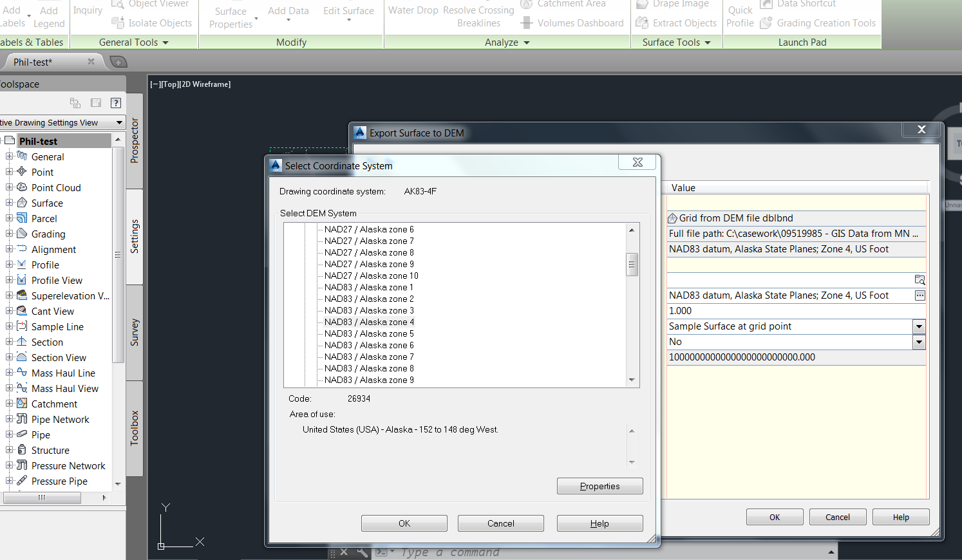The image size is (962, 560).
Task: Launch the Extract Objects tool
Action: tap(677, 23)
